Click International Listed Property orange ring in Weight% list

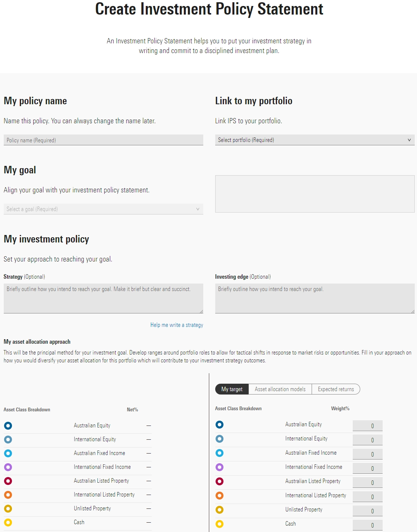pyautogui.click(x=219, y=495)
